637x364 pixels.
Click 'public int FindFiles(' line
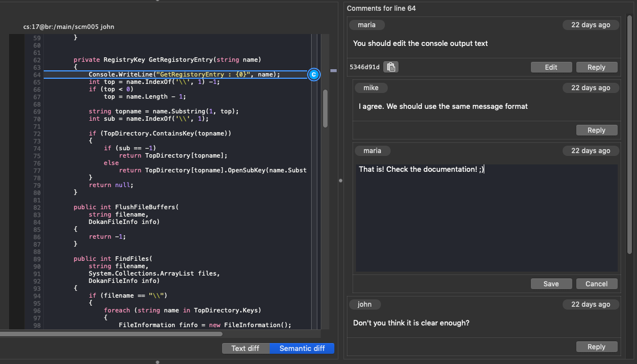(113, 259)
